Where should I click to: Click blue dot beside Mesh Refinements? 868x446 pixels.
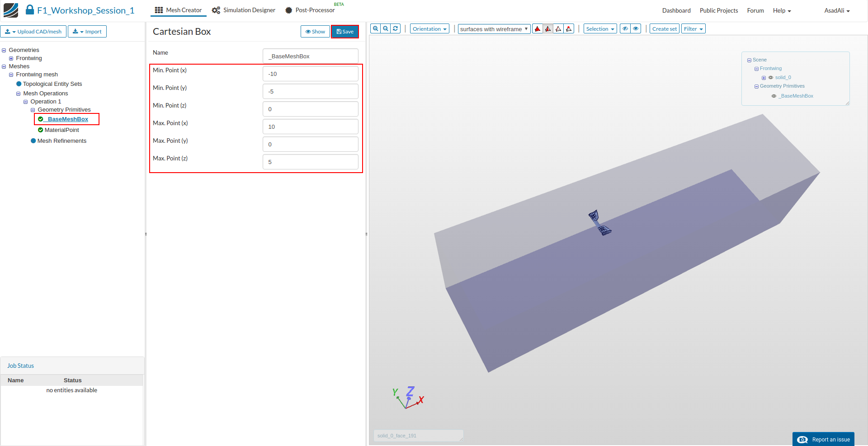point(33,141)
